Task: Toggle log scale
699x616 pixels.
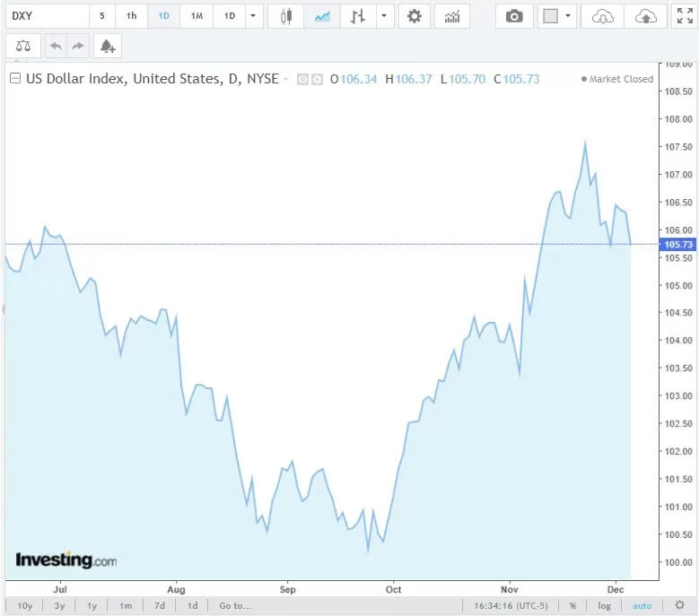Action: click(x=605, y=605)
